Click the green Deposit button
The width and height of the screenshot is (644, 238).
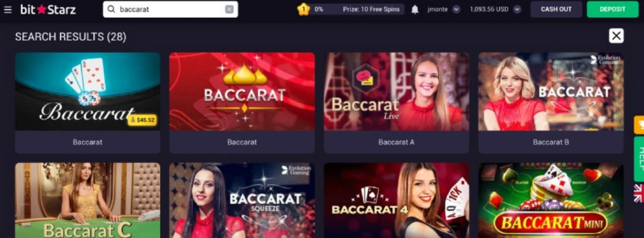612,9
